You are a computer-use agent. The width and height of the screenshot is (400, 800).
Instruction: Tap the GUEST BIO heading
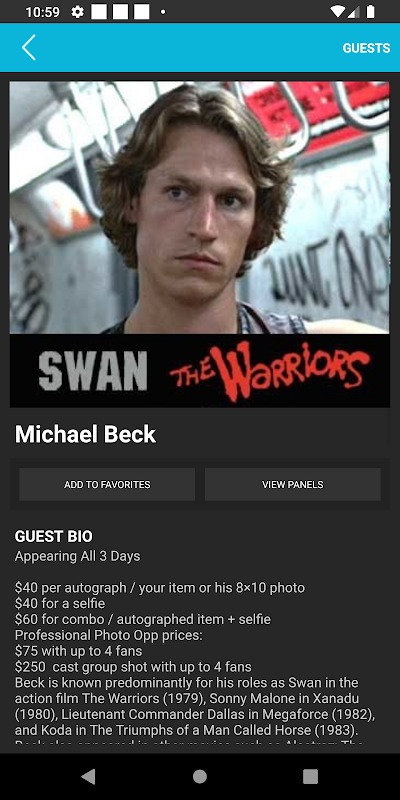(x=54, y=536)
